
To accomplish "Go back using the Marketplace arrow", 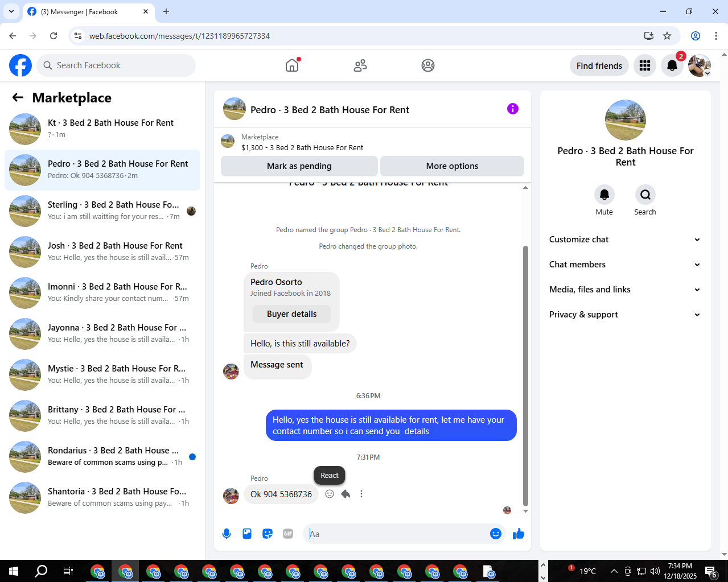I will 18,97.
